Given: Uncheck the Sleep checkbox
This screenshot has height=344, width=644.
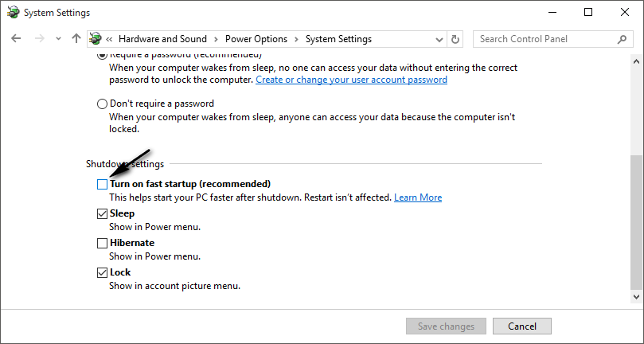Looking at the screenshot, I should 102,213.
